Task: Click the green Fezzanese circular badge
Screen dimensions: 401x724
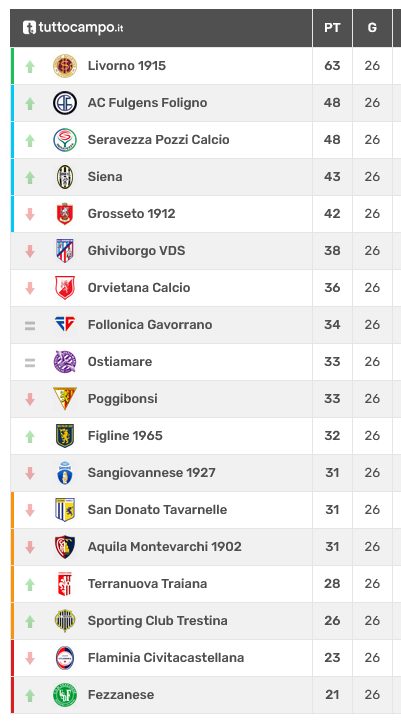Action: tap(65, 695)
